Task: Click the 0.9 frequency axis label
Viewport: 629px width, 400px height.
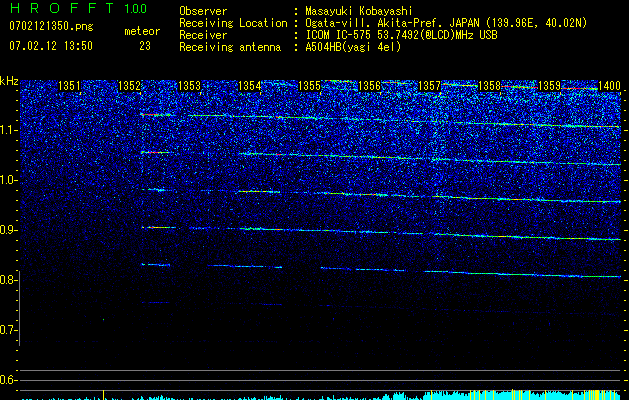Action: 8,230
